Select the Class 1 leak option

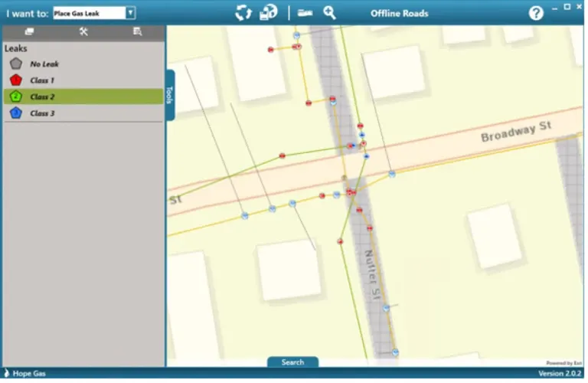[x=83, y=80]
